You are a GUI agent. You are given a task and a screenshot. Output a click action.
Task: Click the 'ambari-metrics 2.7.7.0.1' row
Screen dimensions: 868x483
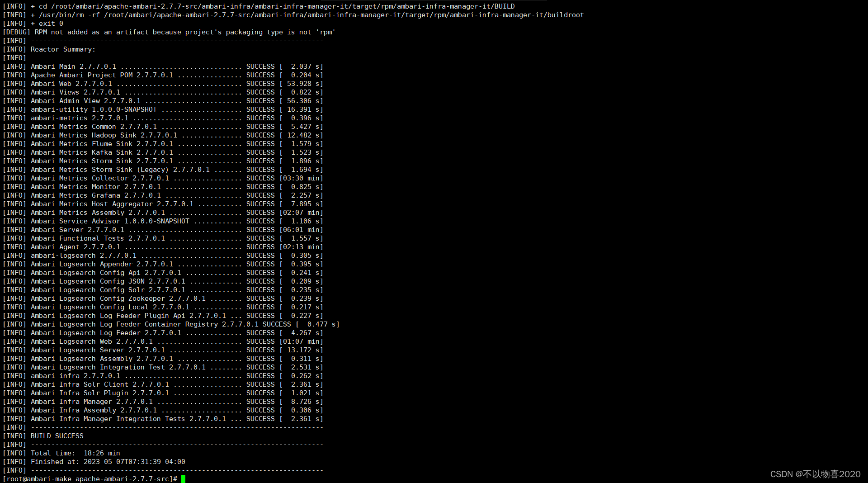coord(163,118)
